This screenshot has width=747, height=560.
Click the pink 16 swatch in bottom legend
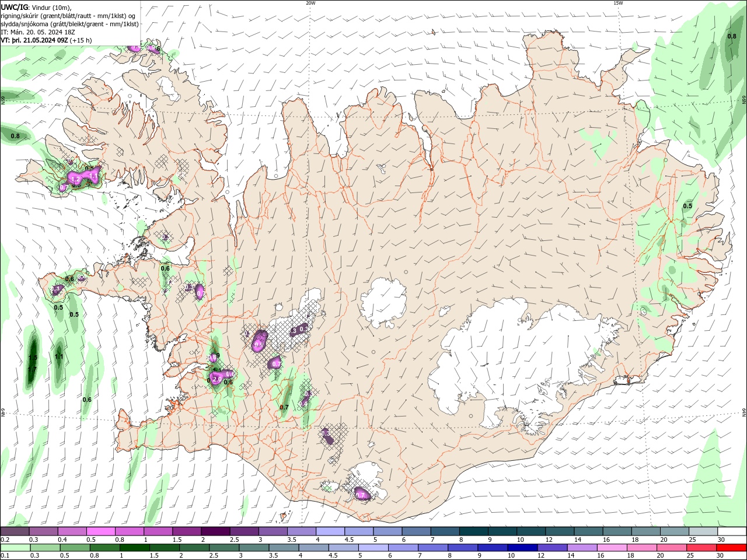click(x=612, y=548)
